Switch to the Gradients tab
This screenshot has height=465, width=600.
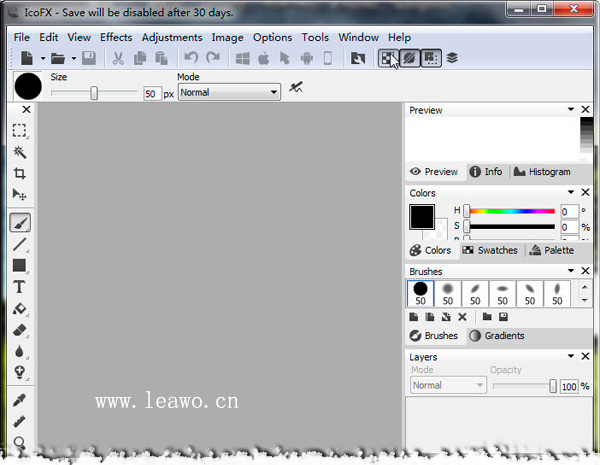tap(497, 336)
